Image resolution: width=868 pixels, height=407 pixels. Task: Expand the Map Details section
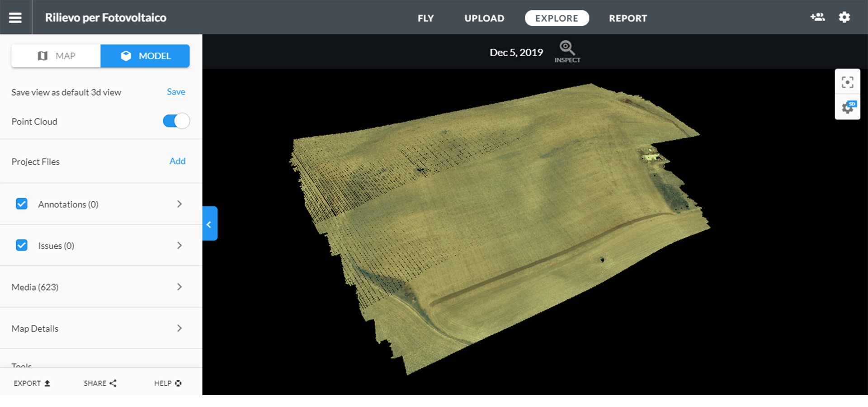click(179, 328)
